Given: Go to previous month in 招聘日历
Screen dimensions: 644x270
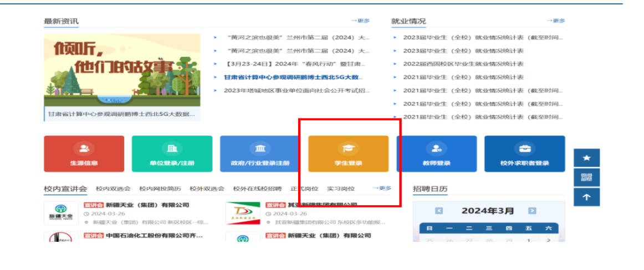Looking at the screenshot, I should (x=439, y=211).
